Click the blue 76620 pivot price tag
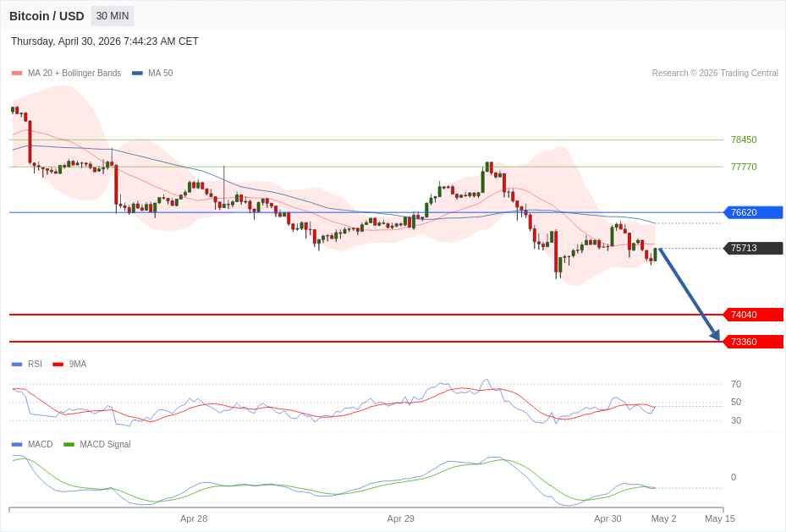The height and width of the screenshot is (532, 786). (x=752, y=212)
